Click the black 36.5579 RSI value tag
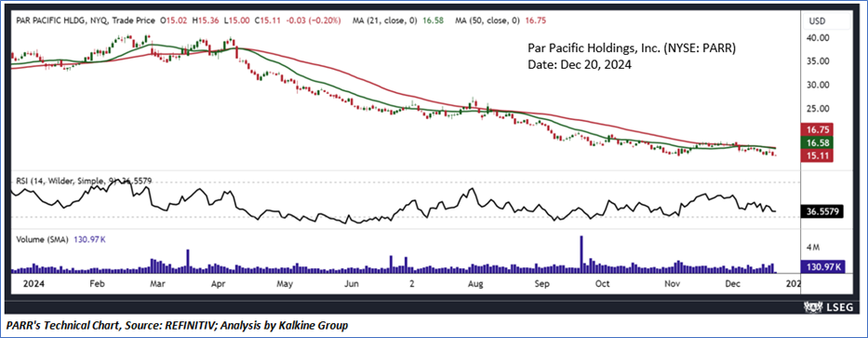The width and height of the screenshot is (868, 338). point(822,211)
